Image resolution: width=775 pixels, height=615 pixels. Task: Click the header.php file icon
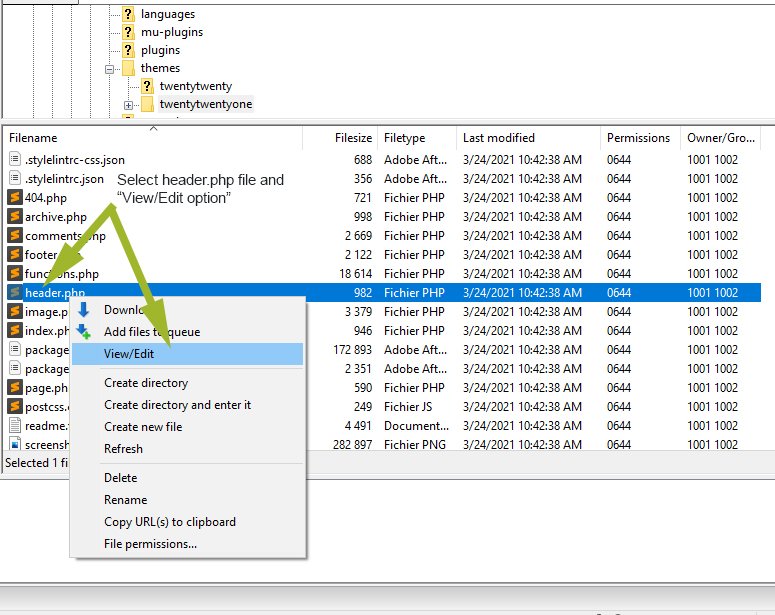click(14, 293)
